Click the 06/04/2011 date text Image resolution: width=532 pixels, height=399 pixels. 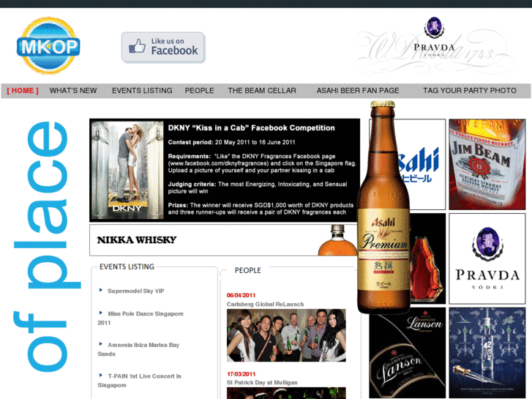241,296
